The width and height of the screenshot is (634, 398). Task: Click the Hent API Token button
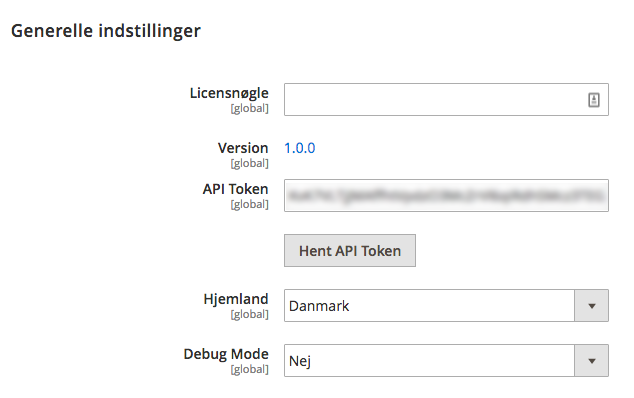(x=350, y=250)
